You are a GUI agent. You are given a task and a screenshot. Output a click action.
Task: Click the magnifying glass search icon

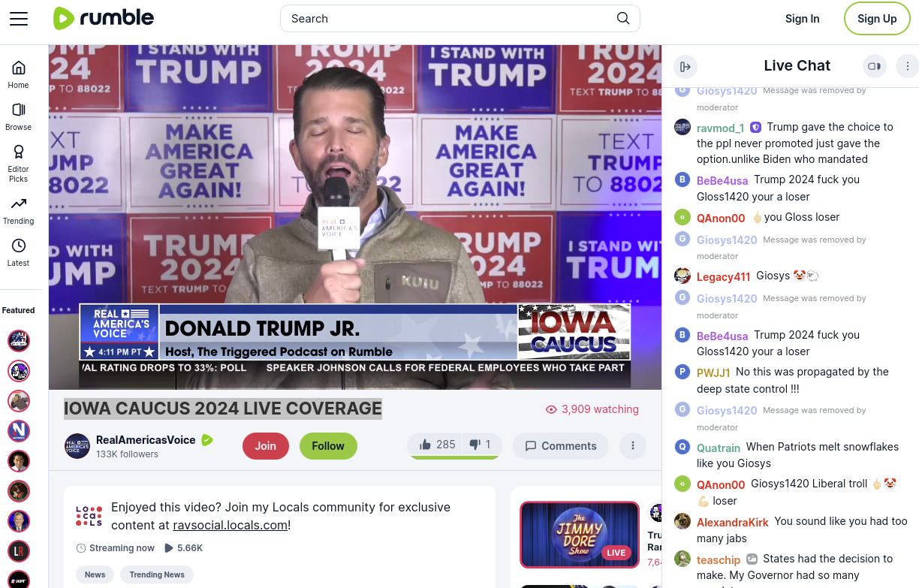(x=623, y=19)
